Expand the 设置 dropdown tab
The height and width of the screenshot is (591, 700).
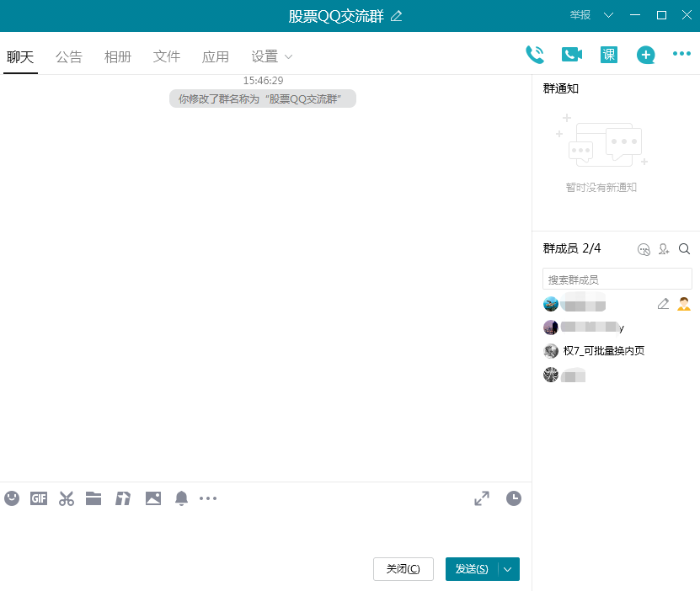[x=271, y=56]
